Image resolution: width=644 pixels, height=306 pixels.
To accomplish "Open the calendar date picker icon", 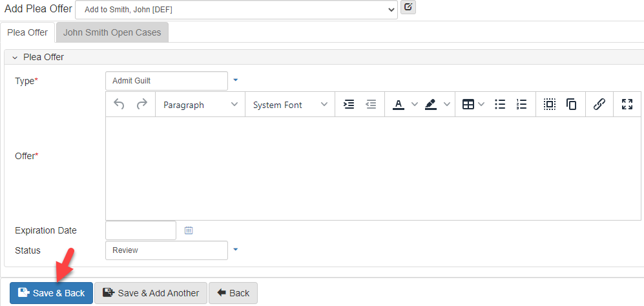I will (189, 230).
